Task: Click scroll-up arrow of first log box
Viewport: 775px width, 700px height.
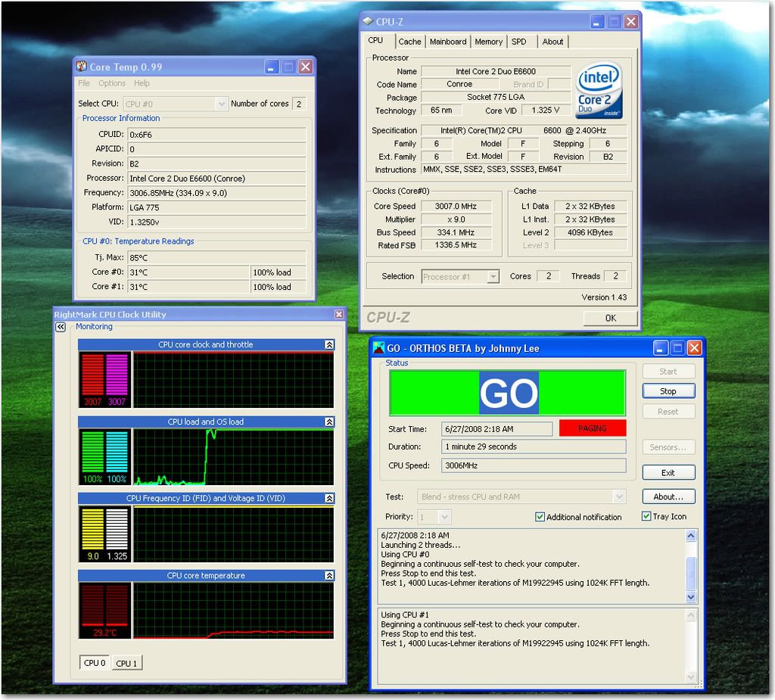Action: pyautogui.click(x=691, y=535)
